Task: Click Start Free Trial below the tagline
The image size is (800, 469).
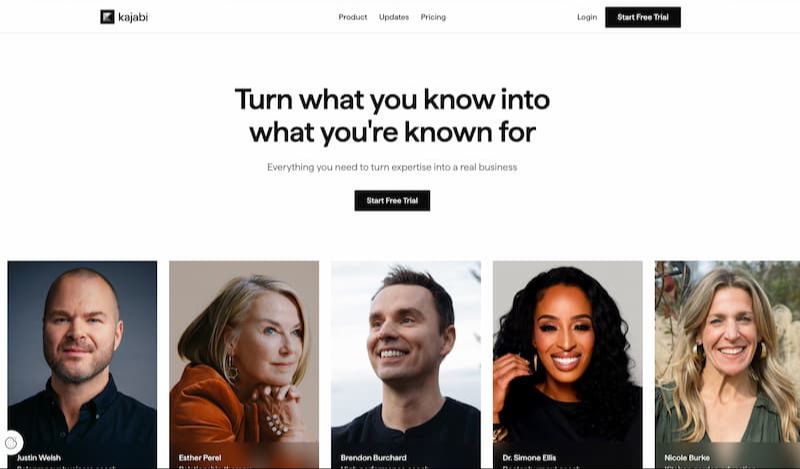Action: click(392, 201)
